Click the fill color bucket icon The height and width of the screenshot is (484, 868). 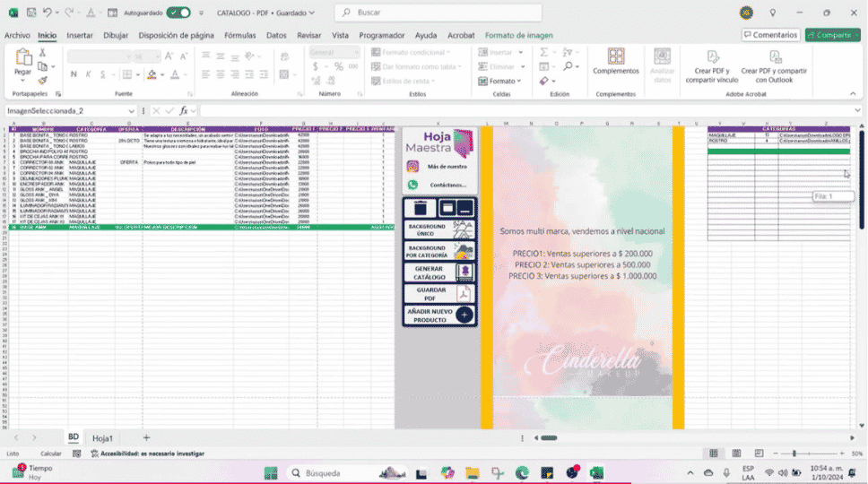point(152,74)
